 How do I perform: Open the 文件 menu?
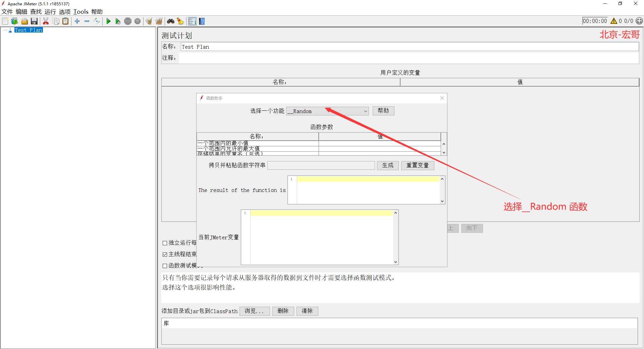[x=7, y=12]
